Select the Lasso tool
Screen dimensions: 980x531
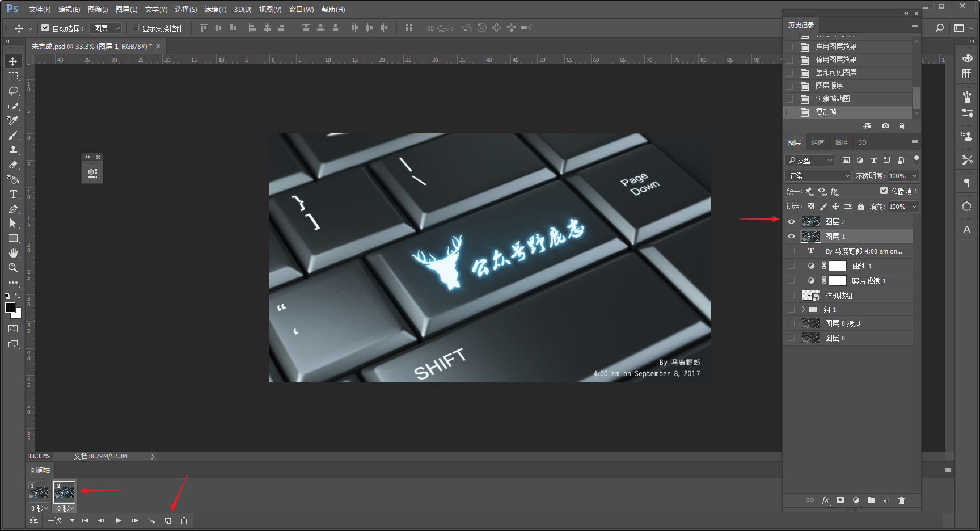pyautogui.click(x=12, y=91)
